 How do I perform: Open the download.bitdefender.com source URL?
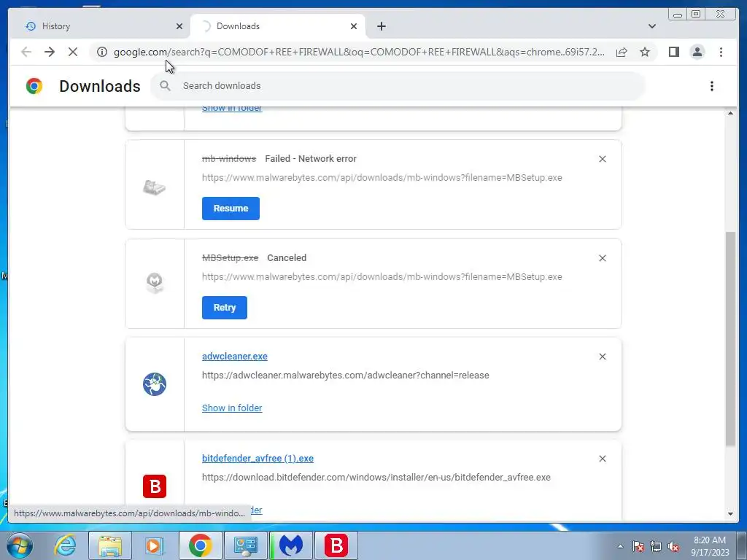pyautogui.click(x=376, y=477)
